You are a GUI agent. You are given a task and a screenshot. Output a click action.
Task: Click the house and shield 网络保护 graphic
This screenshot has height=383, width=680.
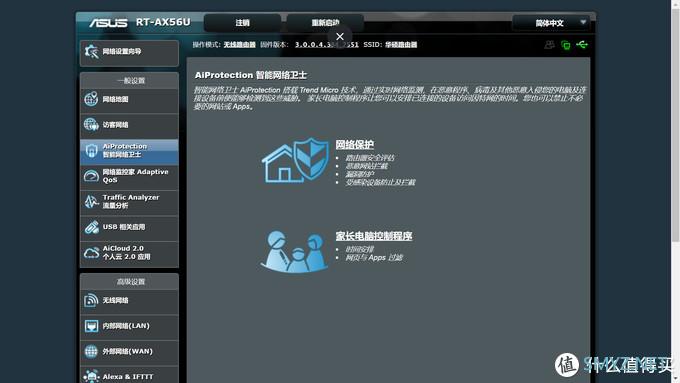pos(295,160)
